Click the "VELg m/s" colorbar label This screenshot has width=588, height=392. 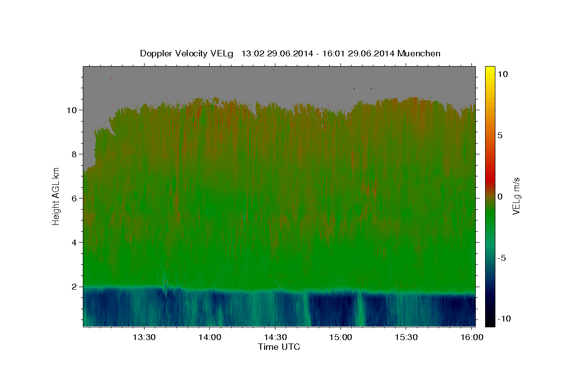coord(516,196)
